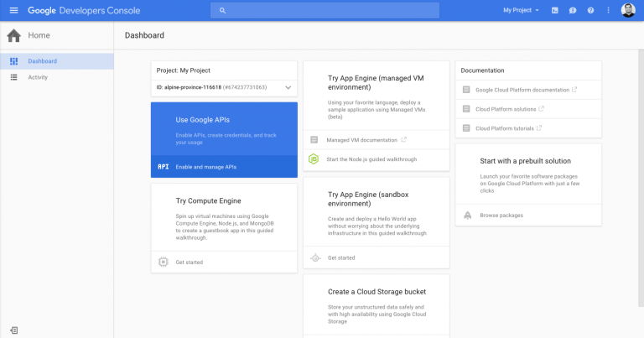Click the Node.js hexagon icon
644x338 pixels.
pos(314,159)
